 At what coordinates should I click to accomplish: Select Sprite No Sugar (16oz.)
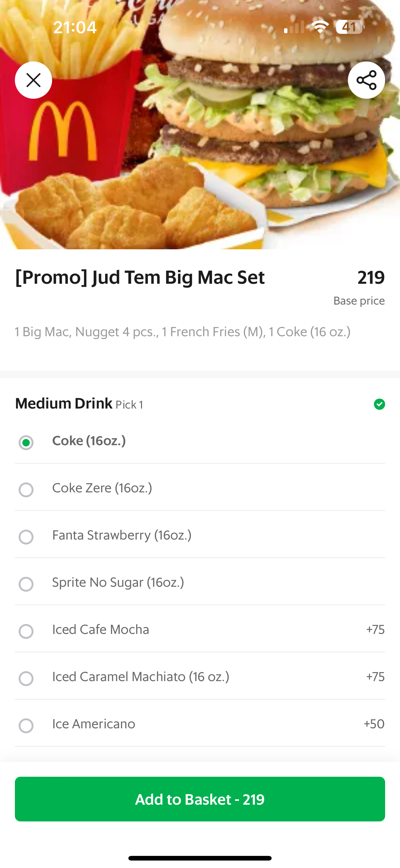(x=26, y=584)
